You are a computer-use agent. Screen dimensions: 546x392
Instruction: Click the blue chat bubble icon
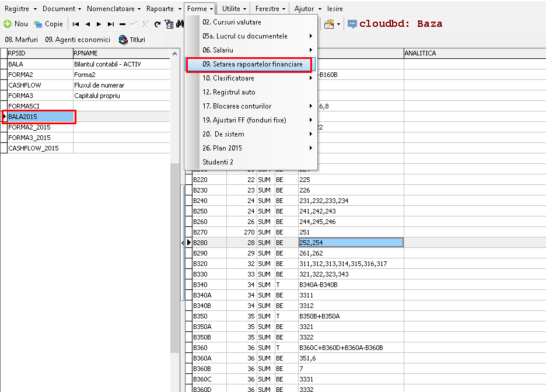click(352, 24)
